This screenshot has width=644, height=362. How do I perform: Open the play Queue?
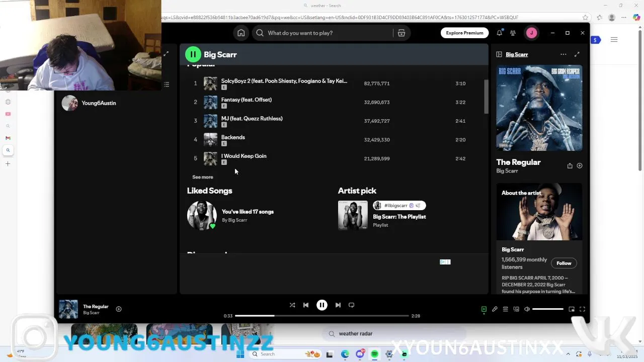(506, 309)
